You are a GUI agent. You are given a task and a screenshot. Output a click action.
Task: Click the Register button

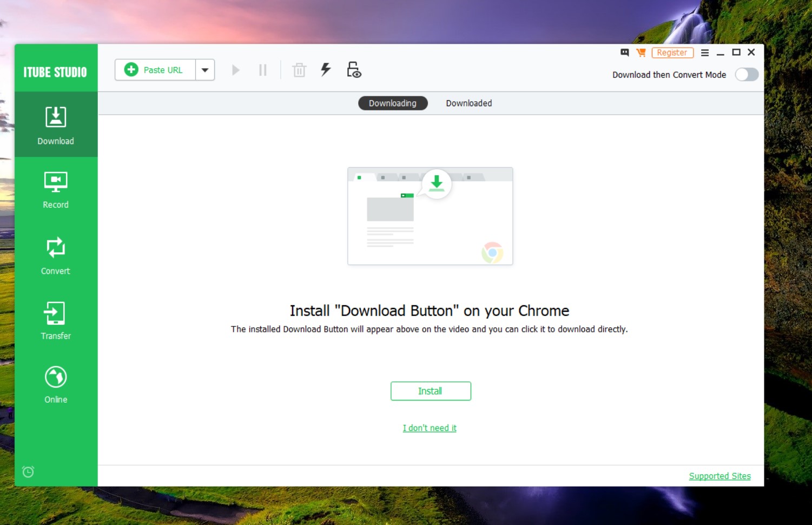click(672, 52)
